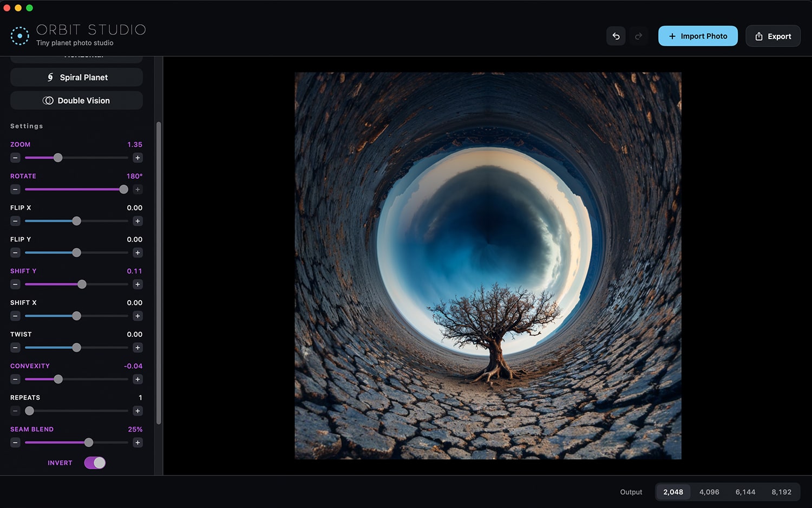Select 4,096 output size
The height and width of the screenshot is (508, 812).
coord(709,492)
